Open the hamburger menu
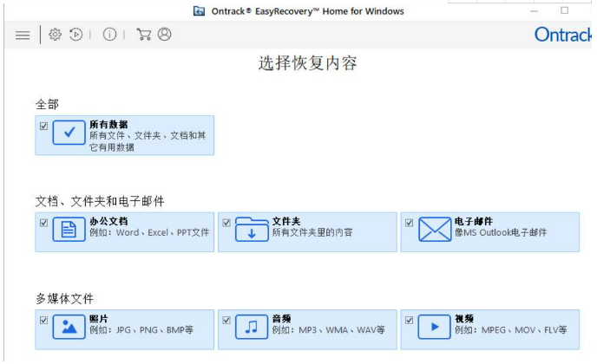 (x=23, y=35)
